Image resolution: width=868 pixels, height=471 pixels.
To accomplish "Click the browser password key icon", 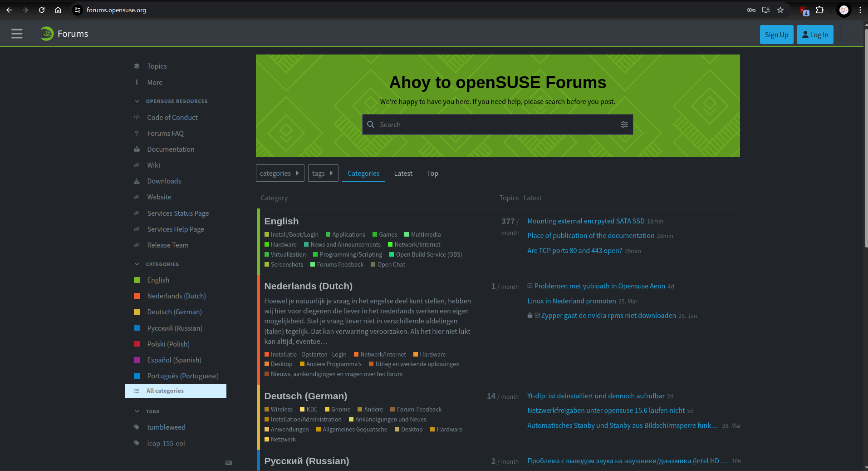I will pyautogui.click(x=751, y=10).
